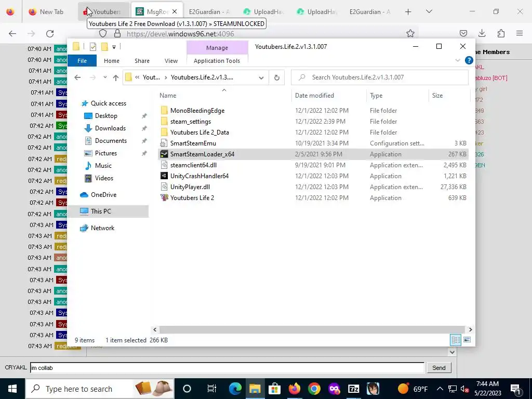
Task: Open the MonoBleedingEdge folder icon
Action: (164, 110)
